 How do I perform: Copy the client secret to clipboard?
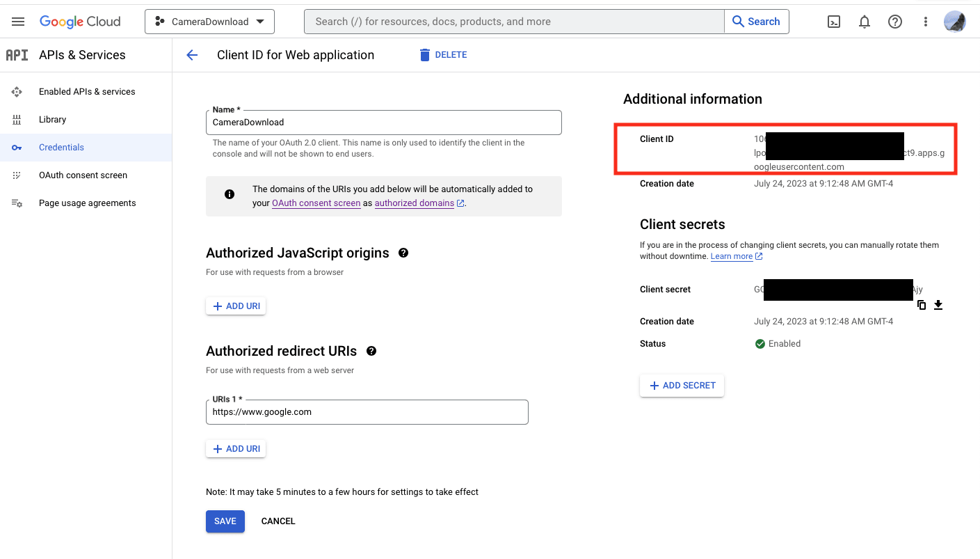(x=922, y=305)
